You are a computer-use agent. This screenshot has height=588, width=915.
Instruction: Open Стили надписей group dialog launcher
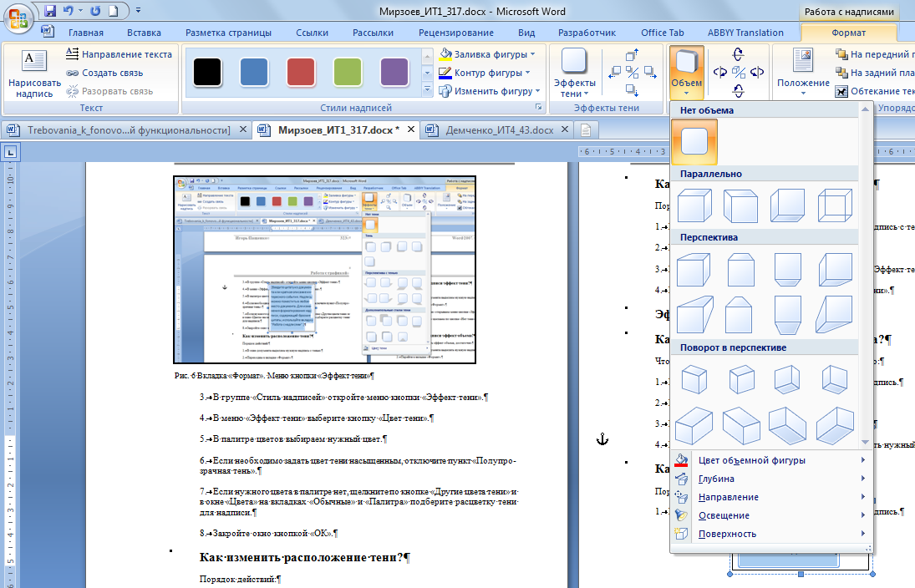click(539, 108)
